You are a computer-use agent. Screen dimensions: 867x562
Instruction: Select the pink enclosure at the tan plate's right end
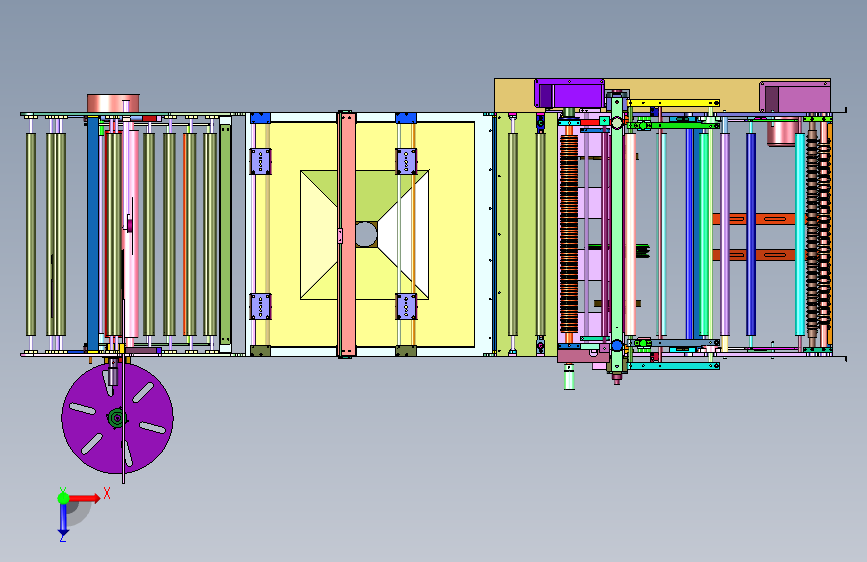795,96
